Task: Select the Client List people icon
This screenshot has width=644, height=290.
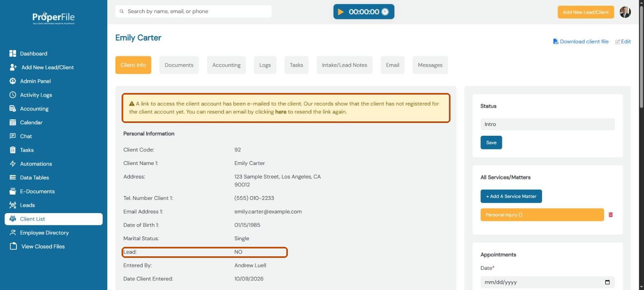Action: click(13, 219)
